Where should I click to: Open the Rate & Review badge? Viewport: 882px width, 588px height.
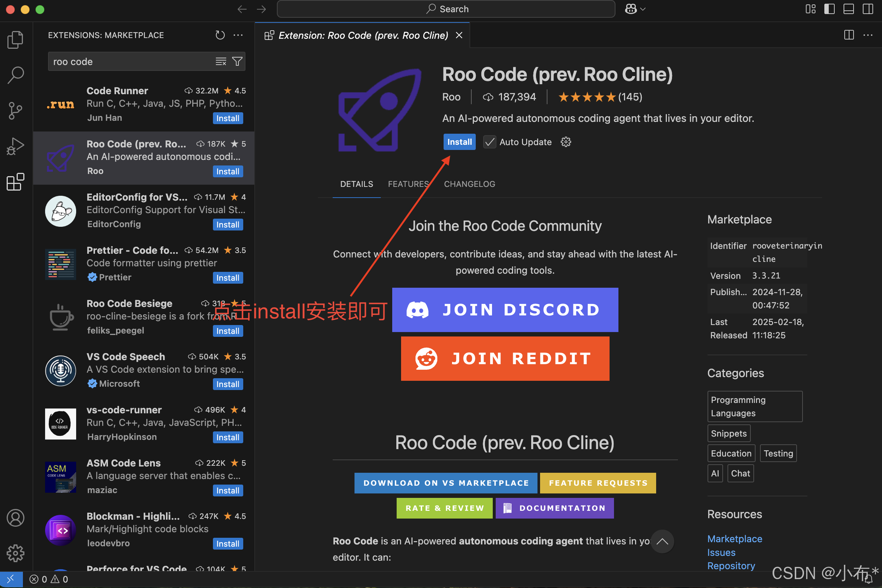point(444,508)
